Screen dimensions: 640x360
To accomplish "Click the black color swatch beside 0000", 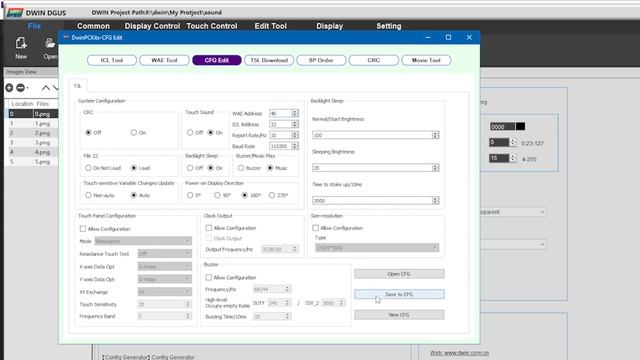I will tap(520, 127).
